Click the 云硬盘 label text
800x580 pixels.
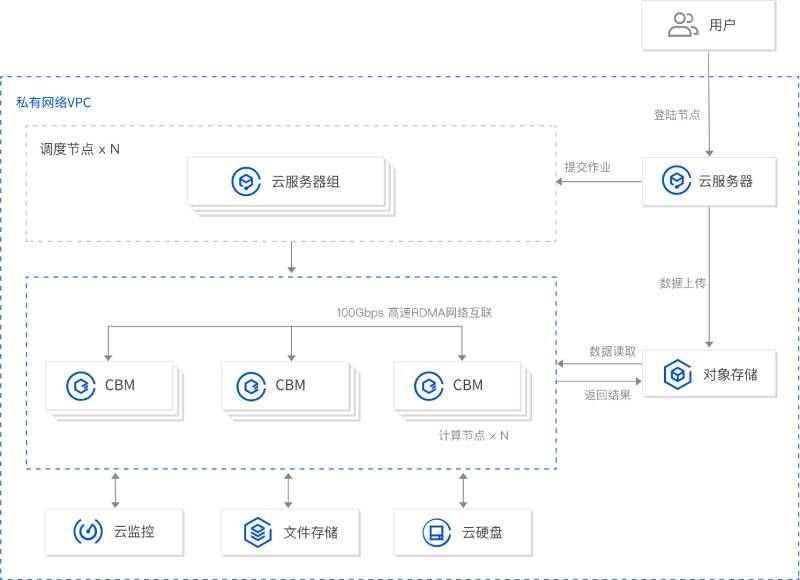pyautogui.click(x=482, y=533)
